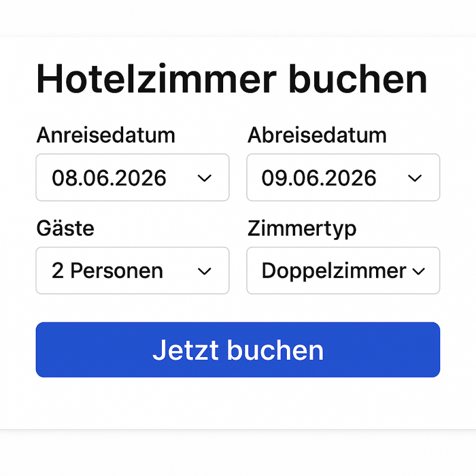Click the Doppelzimmer room type value
This screenshot has width=476, height=476.
334,271
